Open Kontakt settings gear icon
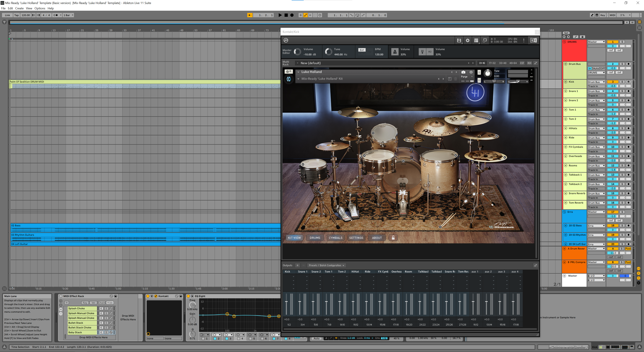The image size is (644, 352). [x=468, y=41]
